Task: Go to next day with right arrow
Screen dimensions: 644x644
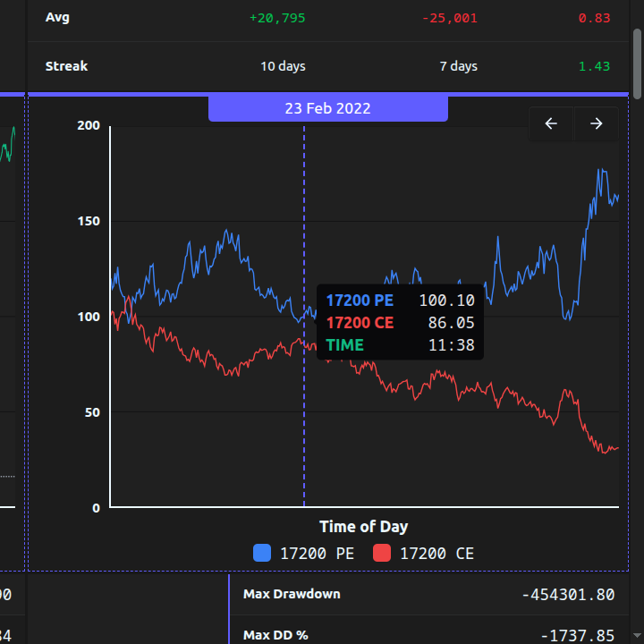Action: click(597, 124)
